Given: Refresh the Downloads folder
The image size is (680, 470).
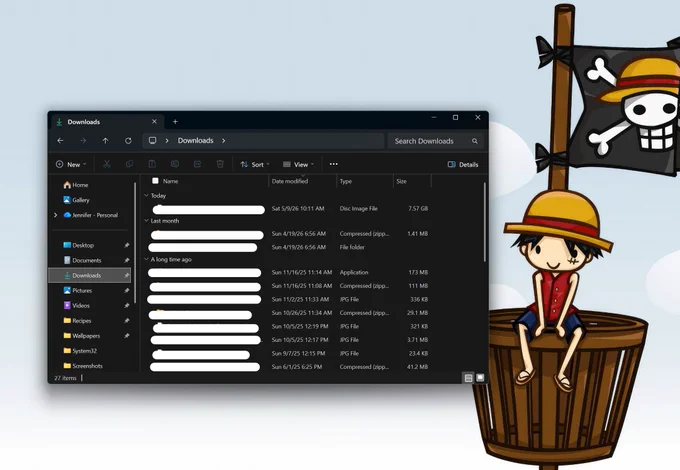Looking at the screenshot, I should click(x=128, y=141).
